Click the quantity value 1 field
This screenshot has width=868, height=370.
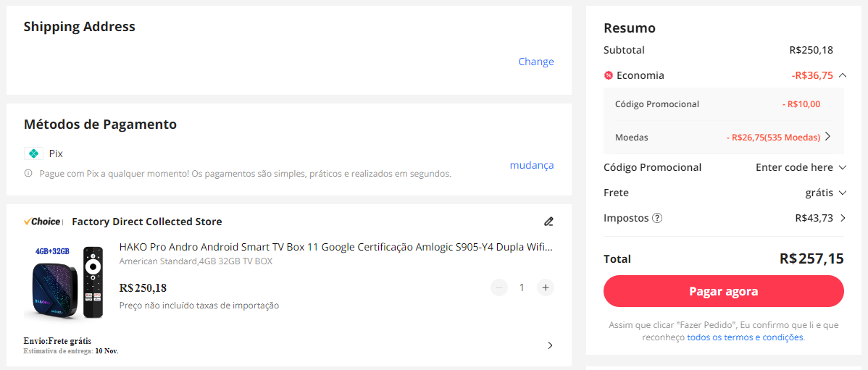click(x=522, y=287)
